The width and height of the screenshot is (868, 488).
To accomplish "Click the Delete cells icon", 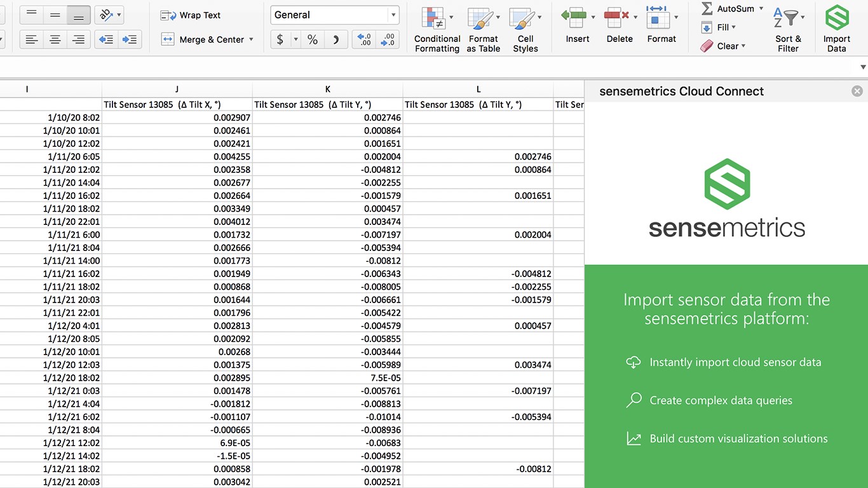I will 616,17.
